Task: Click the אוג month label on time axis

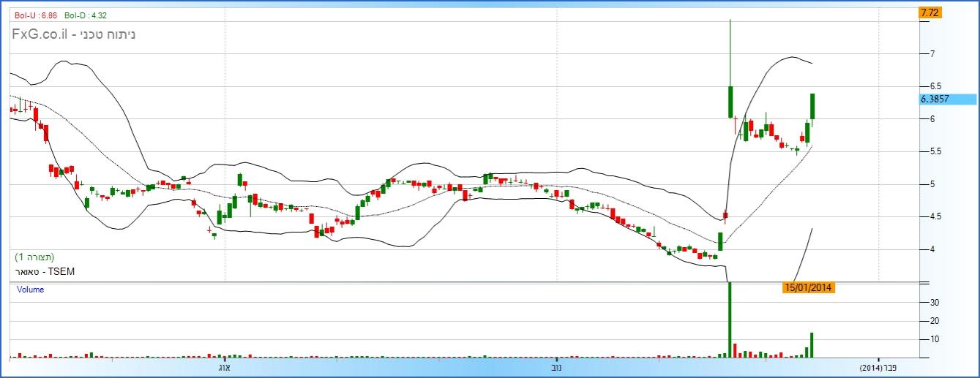Action: (x=225, y=367)
